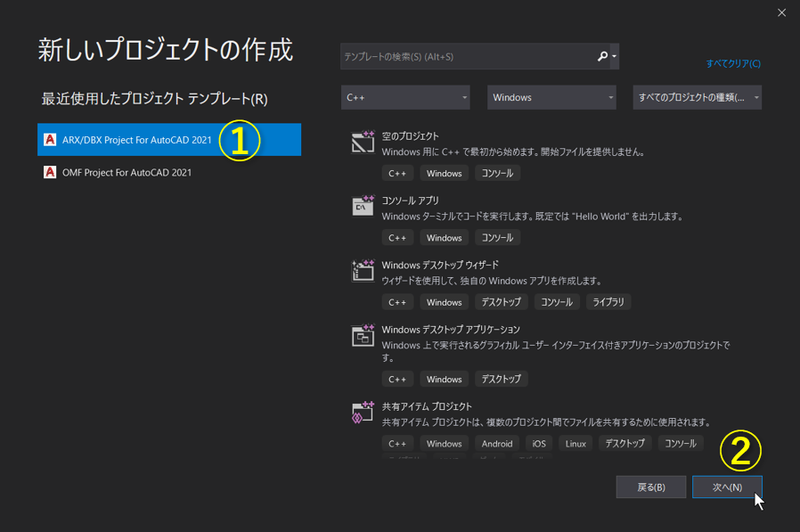Click the AutoCAD icon beside ARX/DBX Project
800x532 pixels.
point(50,139)
